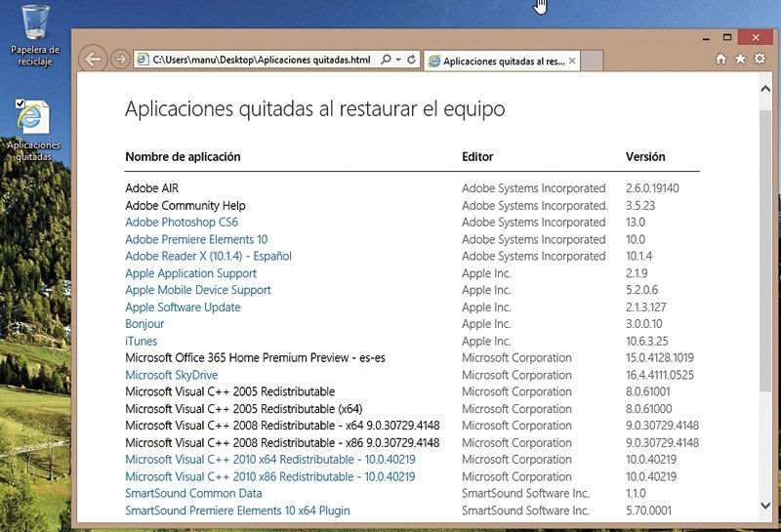Click version 10.6.3.25 of iTunes
Viewport: 781px width, 532px height.
tap(646, 342)
